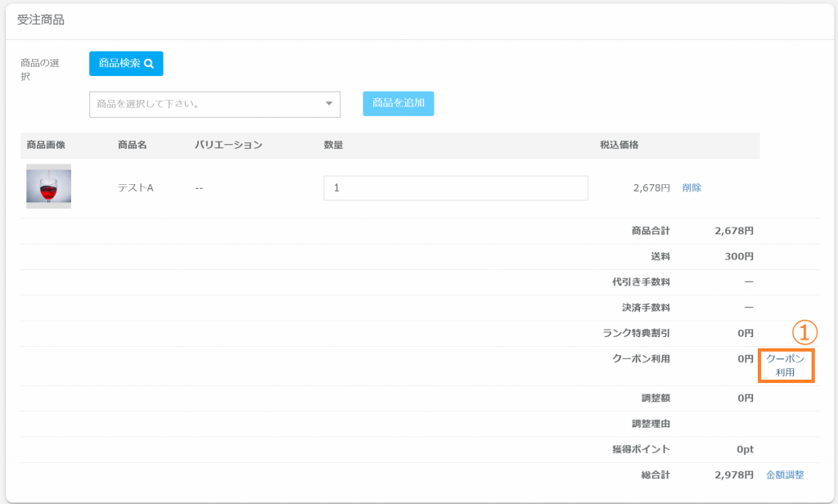Select the 税込価格 column header

coord(619,145)
